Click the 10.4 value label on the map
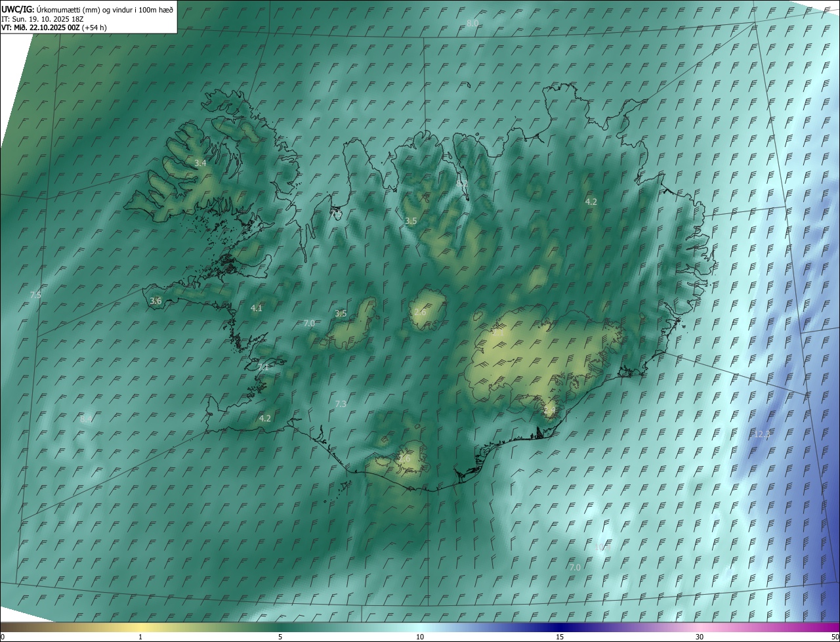Screen dimensions: 840x642 click(x=602, y=547)
